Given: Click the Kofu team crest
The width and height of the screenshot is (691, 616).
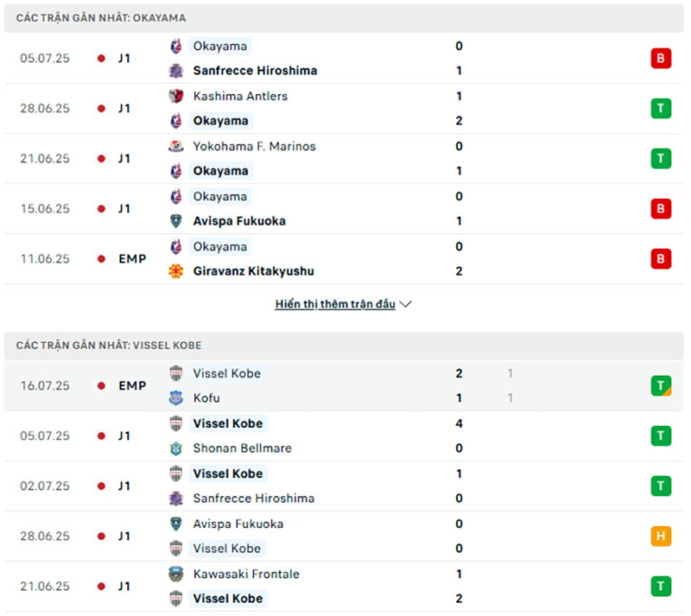Looking at the screenshot, I should [176, 398].
